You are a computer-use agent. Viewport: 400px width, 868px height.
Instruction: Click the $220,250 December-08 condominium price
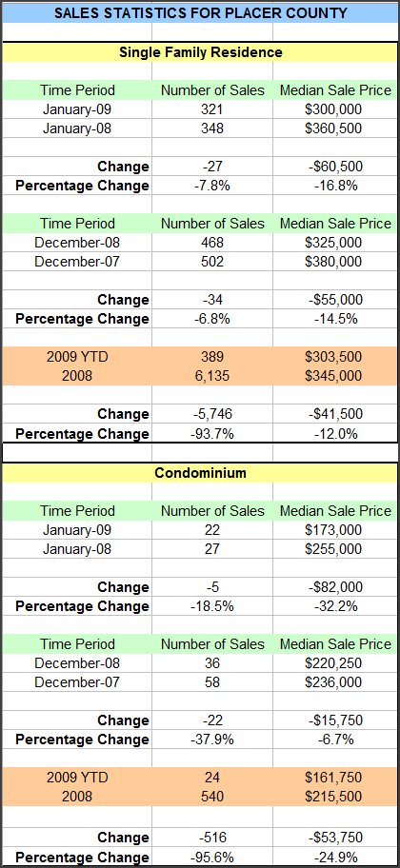point(334,663)
